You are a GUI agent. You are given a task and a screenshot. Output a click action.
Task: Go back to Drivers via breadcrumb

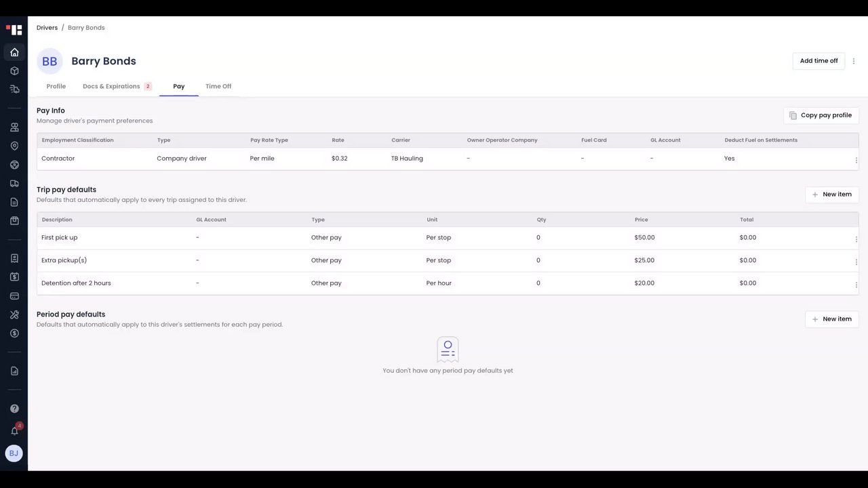click(x=47, y=28)
